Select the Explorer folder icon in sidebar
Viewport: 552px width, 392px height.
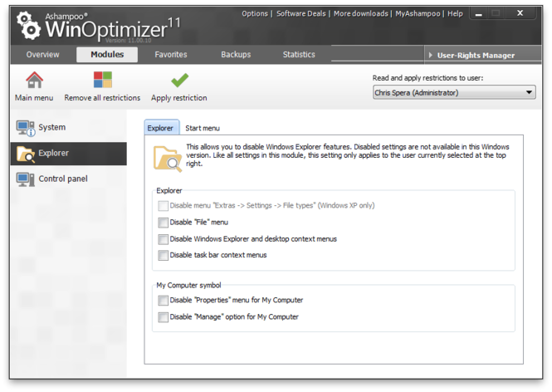(x=26, y=154)
